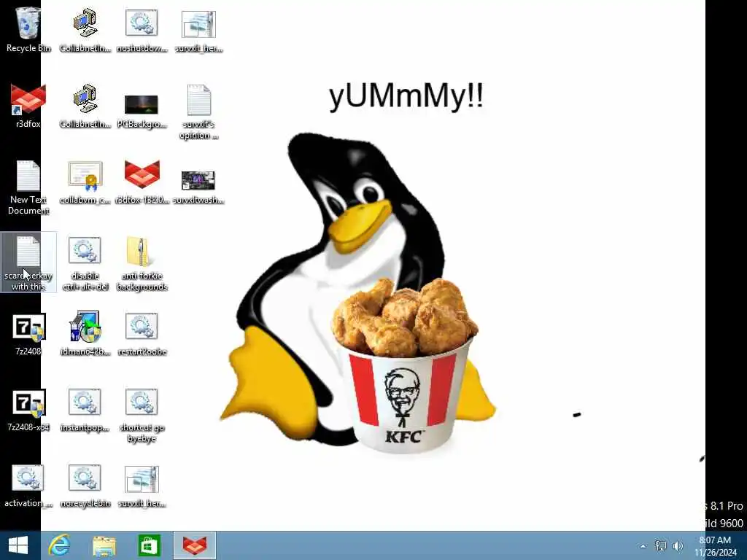Select survxlt_her... icon beside noshutdow...
This screenshot has width=747, height=560.
(198, 29)
